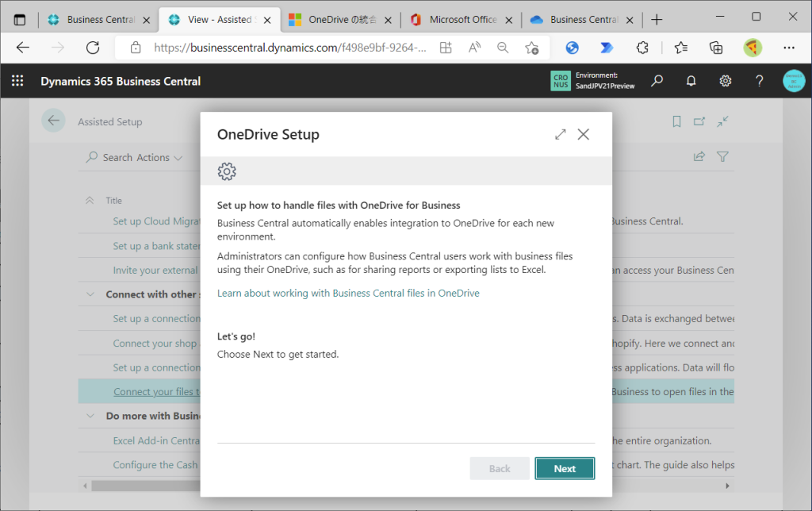Click the blue globe extension icon
812x511 pixels.
click(x=572, y=48)
